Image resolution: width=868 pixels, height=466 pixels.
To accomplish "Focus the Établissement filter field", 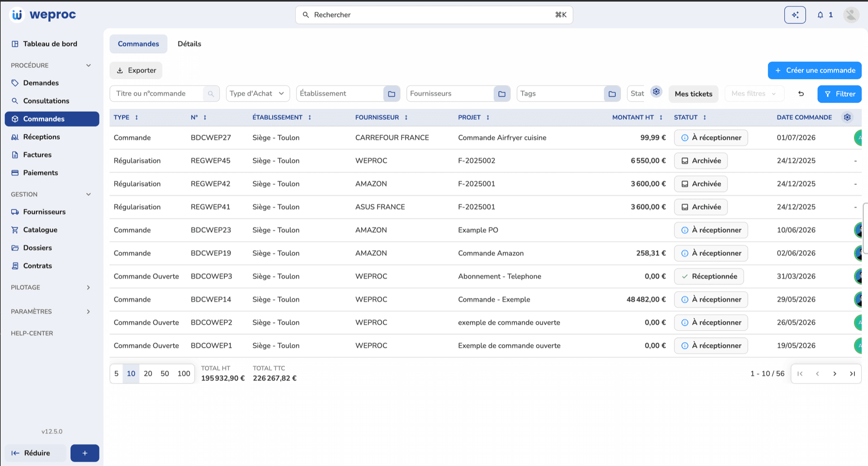I will 340,94.
